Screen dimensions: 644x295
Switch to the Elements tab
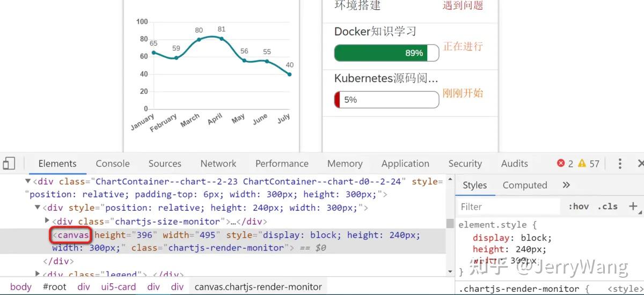[x=57, y=164]
